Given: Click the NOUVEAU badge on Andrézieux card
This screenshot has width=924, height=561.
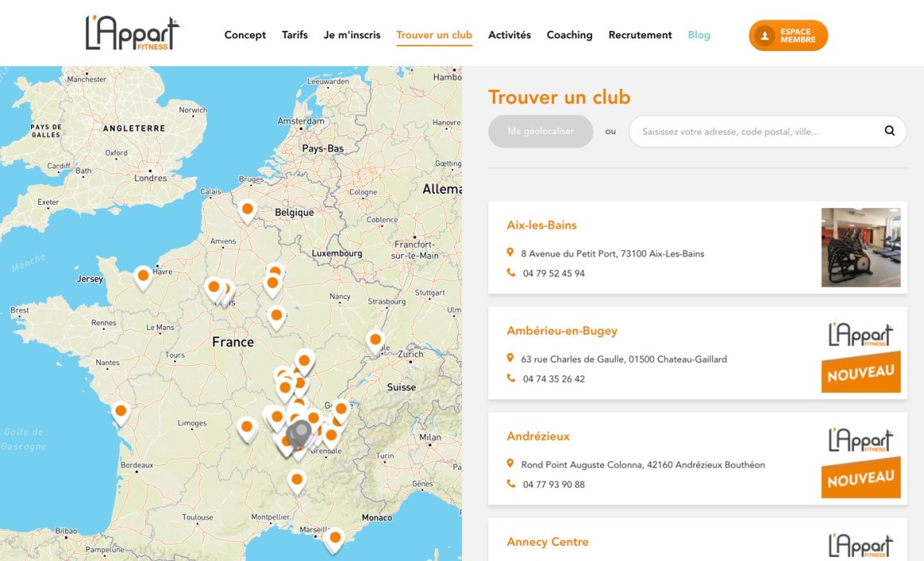Looking at the screenshot, I should (x=861, y=478).
